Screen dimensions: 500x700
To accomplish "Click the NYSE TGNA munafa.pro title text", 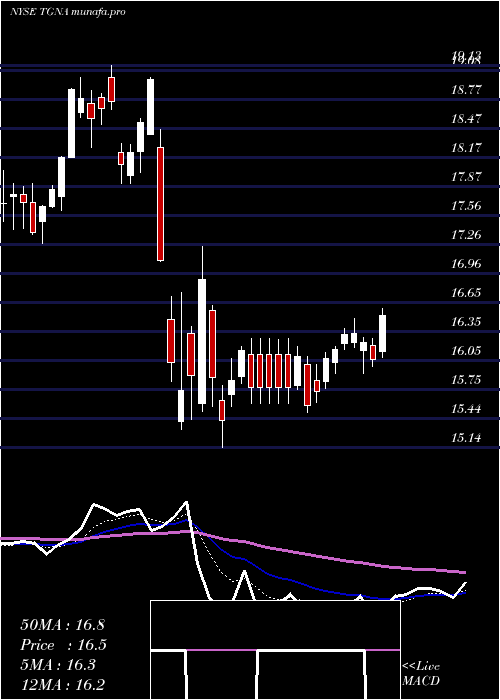I will [67, 12].
